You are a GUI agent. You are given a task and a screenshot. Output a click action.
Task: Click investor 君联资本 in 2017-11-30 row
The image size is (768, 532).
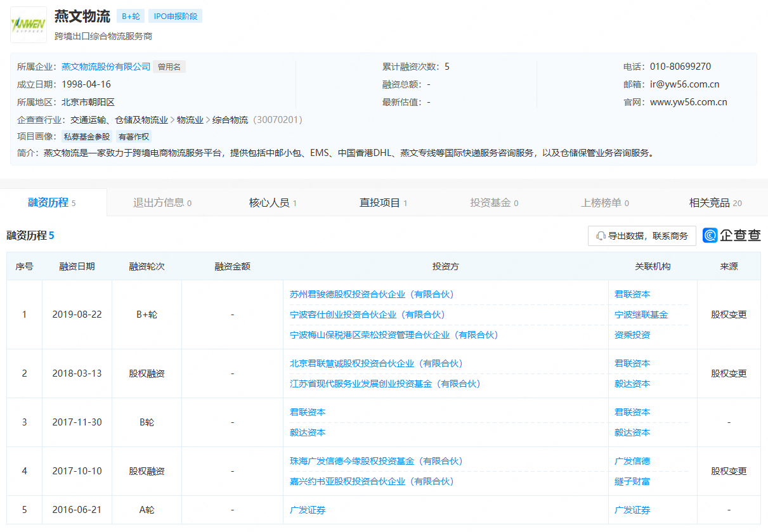tap(308, 412)
